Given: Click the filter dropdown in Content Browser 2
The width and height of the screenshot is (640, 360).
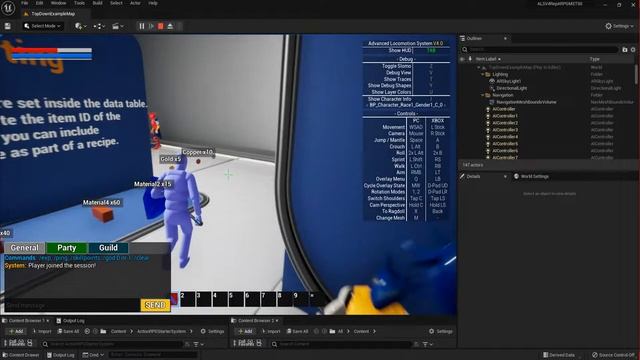Looking at the screenshot, I should coord(427,344).
